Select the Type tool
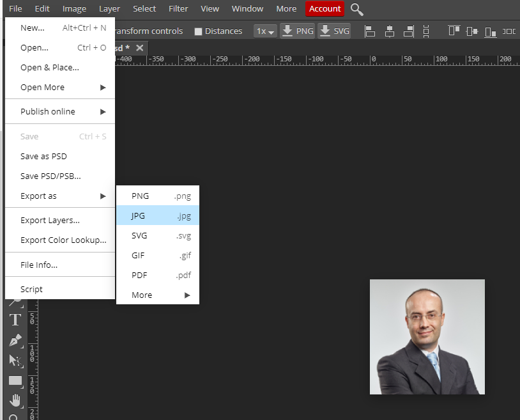This screenshot has height=420, width=520. coord(15,320)
